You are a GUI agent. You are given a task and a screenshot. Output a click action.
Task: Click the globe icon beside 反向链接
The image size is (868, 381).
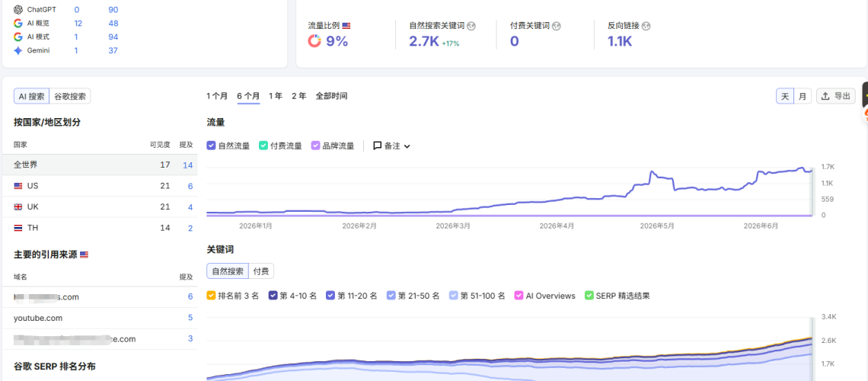pyautogui.click(x=646, y=25)
